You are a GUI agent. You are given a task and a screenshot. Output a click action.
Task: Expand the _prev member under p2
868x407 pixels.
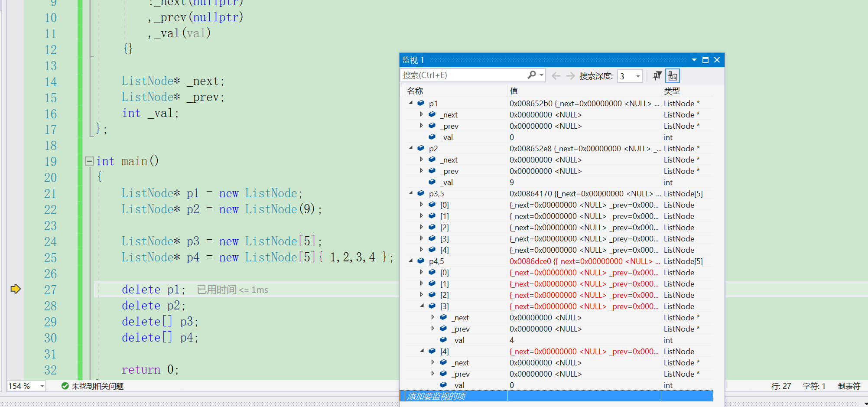[x=421, y=171]
